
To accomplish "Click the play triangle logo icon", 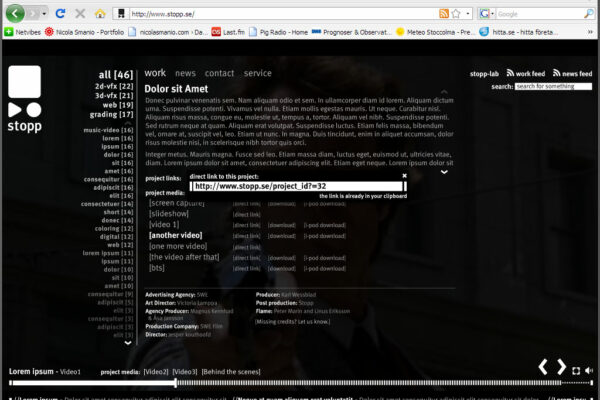I will 15,110.
